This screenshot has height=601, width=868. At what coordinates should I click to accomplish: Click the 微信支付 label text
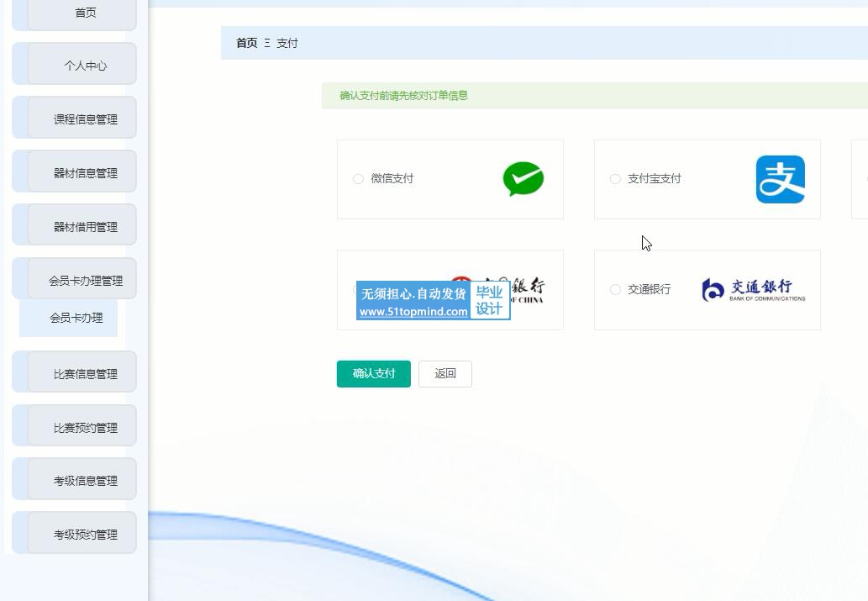coord(392,179)
